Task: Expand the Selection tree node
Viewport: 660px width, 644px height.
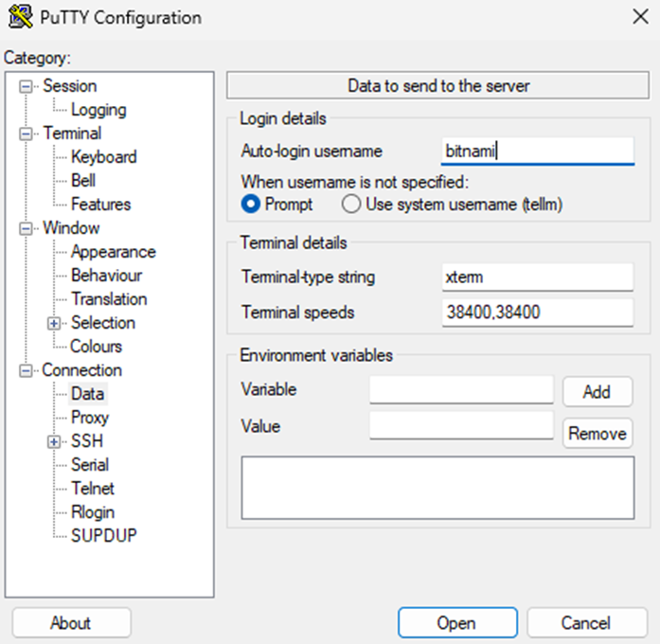Action: (54, 324)
